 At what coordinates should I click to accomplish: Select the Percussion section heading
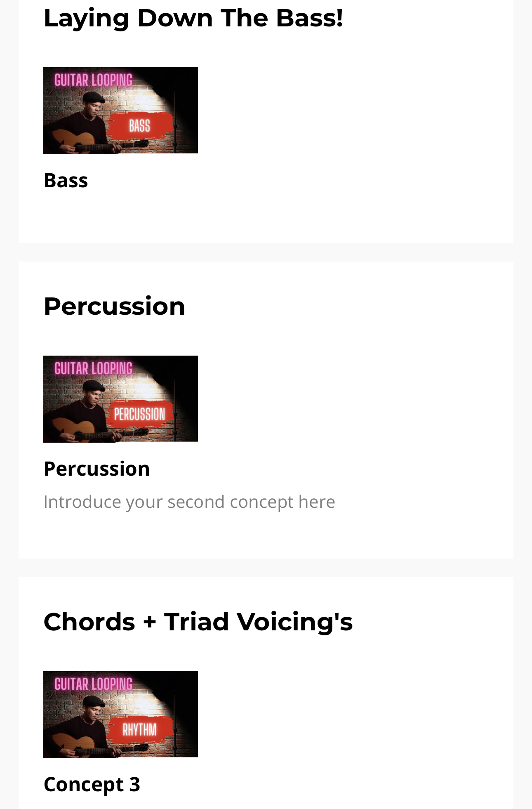click(114, 307)
